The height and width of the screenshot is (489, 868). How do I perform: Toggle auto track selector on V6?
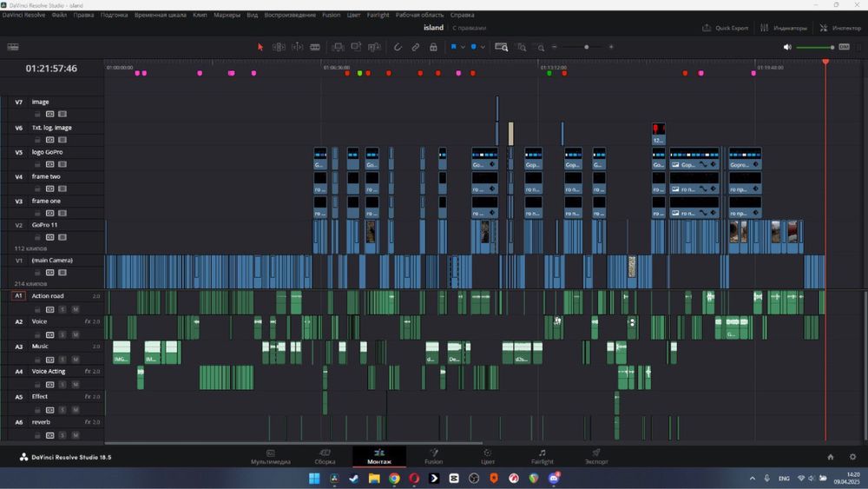coord(49,140)
